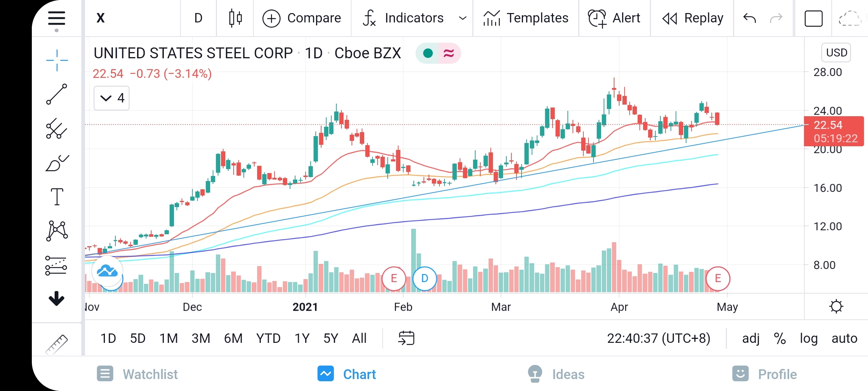
Task: Switch to the Ideas tab
Action: pos(556,374)
